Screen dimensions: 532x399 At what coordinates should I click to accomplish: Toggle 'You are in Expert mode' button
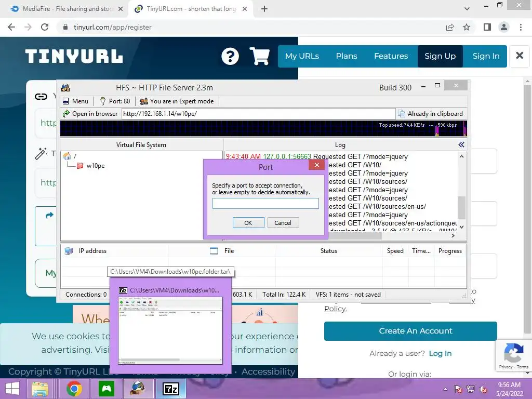[x=177, y=101]
